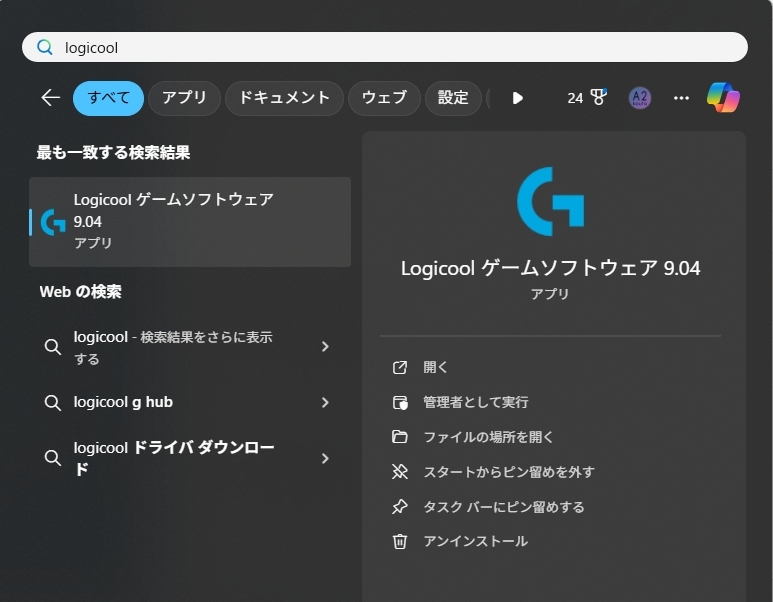The image size is (773, 602).
Task: Click small Logicool G icon in best match
Action: click(x=53, y=222)
